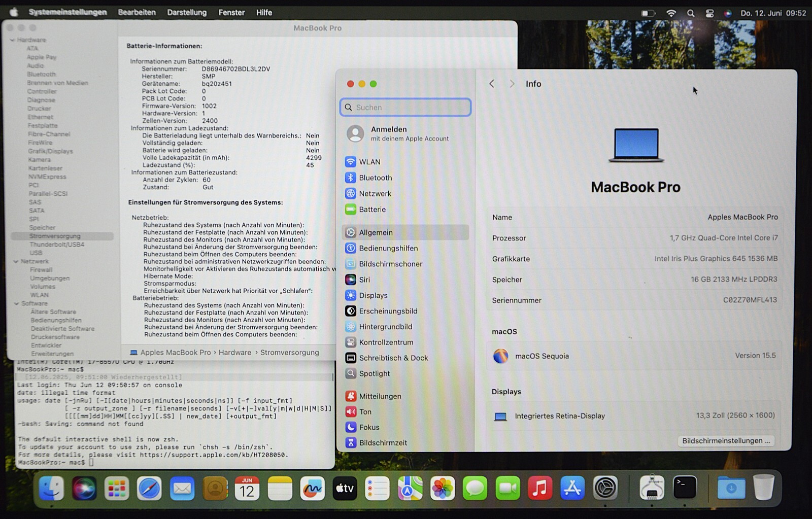Click the Name row Apples MacBook Pro
Screen dimensions: 812x519
tap(634, 217)
